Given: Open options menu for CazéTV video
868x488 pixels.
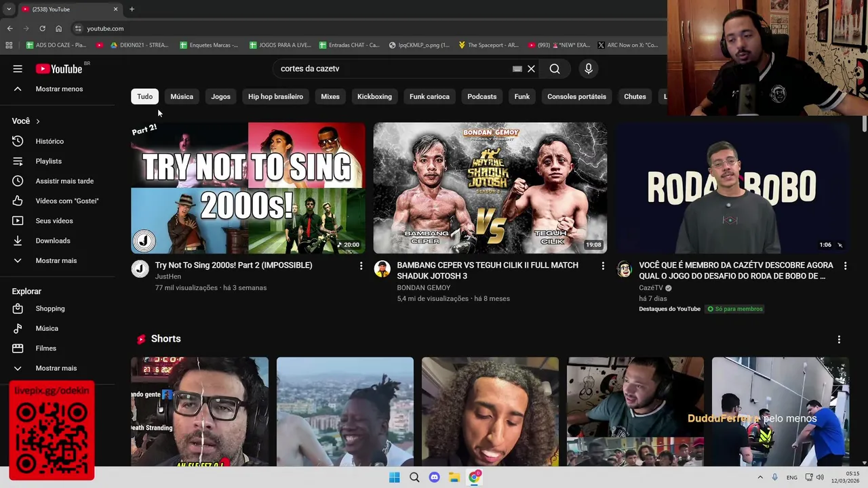Looking at the screenshot, I should coord(845,266).
